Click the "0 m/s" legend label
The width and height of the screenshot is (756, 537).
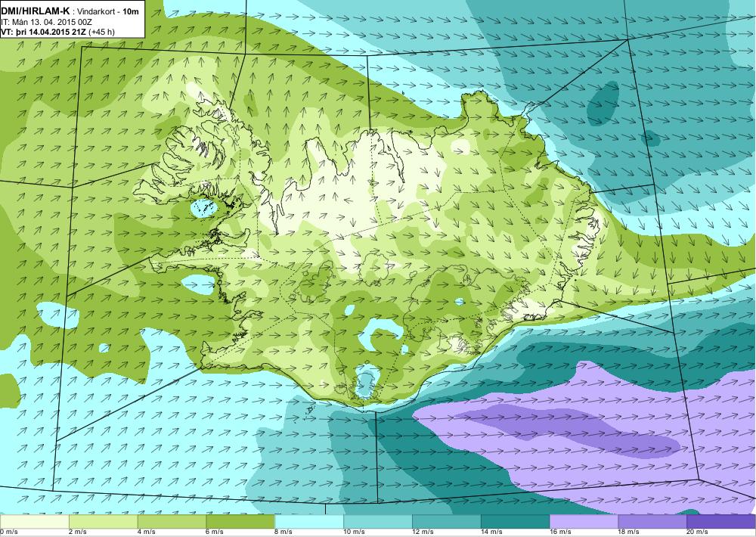pyautogui.click(x=8, y=532)
